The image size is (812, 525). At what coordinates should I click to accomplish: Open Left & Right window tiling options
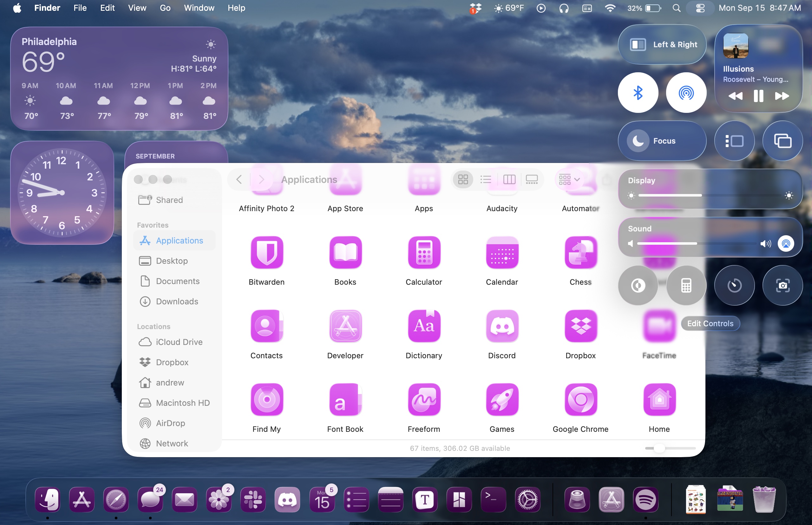pyautogui.click(x=662, y=45)
